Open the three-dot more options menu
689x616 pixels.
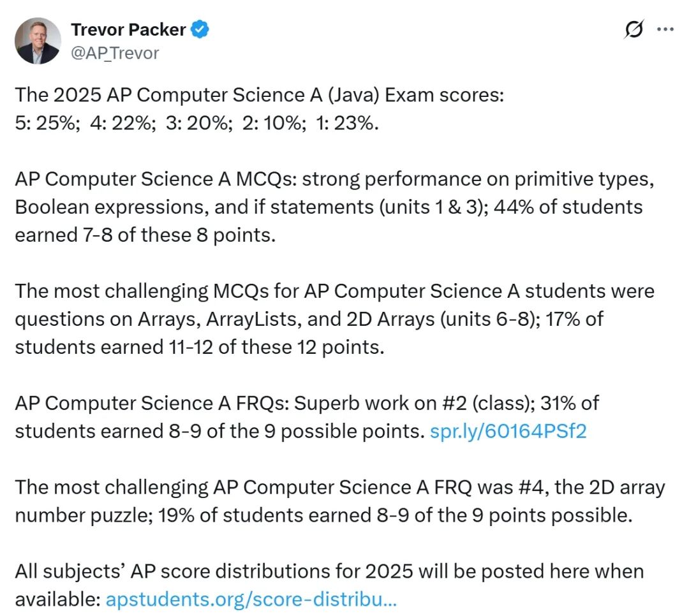click(665, 29)
